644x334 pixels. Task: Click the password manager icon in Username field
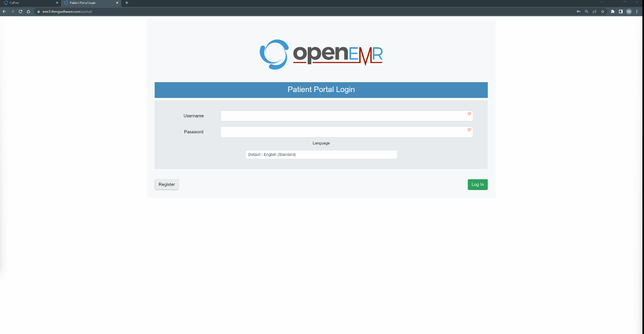469,114
